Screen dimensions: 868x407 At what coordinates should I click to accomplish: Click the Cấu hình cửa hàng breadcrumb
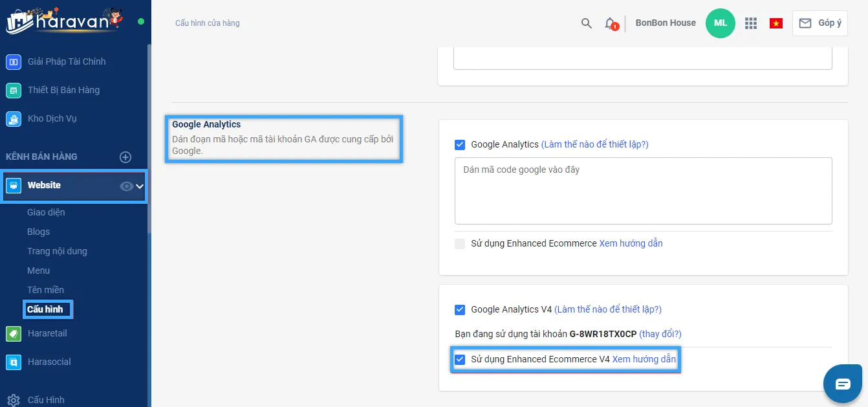pyautogui.click(x=207, y=23)
